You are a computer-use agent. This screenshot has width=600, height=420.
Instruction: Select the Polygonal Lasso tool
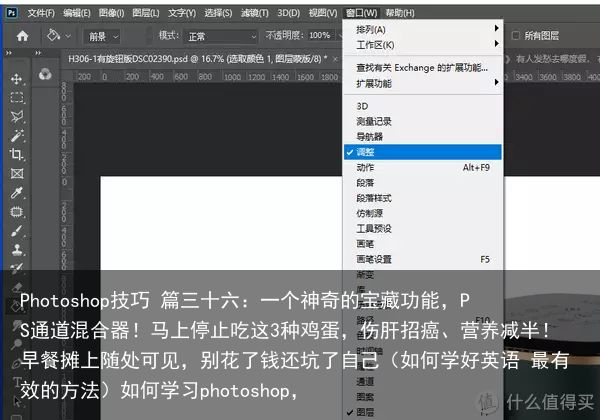click(17, 117)
